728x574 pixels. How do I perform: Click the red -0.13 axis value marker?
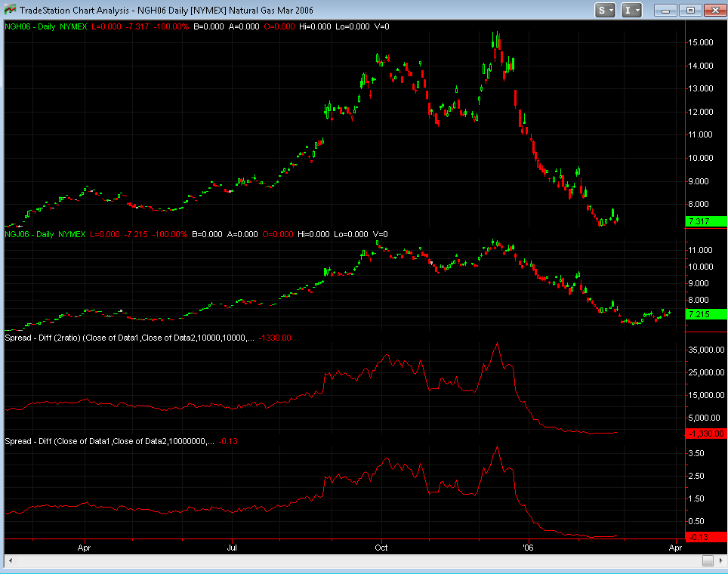pos(706,537)
